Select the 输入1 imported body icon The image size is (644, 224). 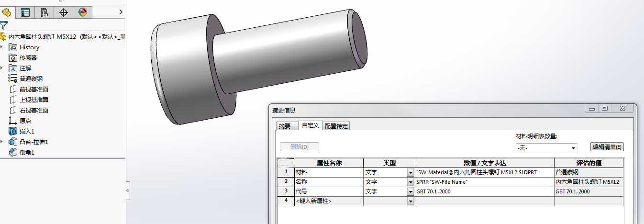pos(13,131)
